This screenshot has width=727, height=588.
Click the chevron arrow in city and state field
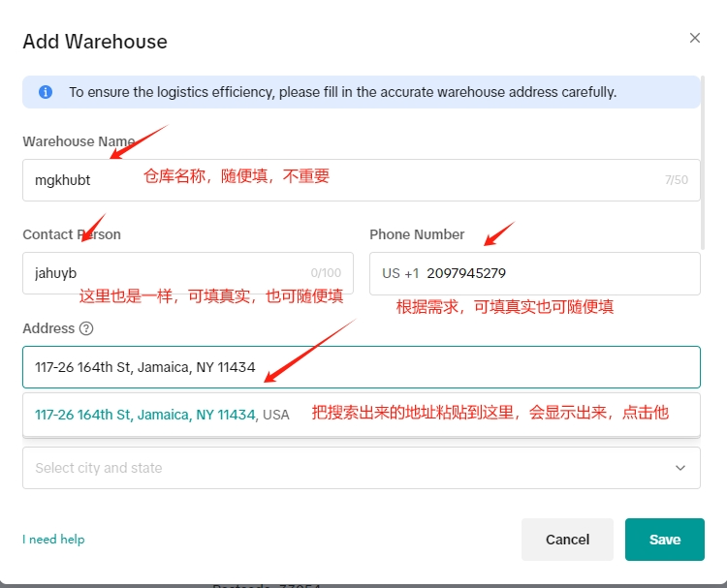680,468
